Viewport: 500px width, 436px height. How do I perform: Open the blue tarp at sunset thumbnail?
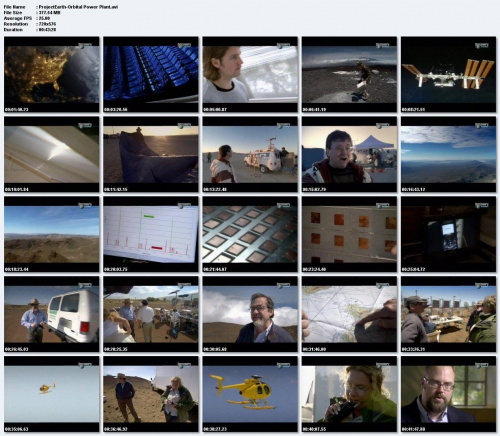[x=151, y=154]
